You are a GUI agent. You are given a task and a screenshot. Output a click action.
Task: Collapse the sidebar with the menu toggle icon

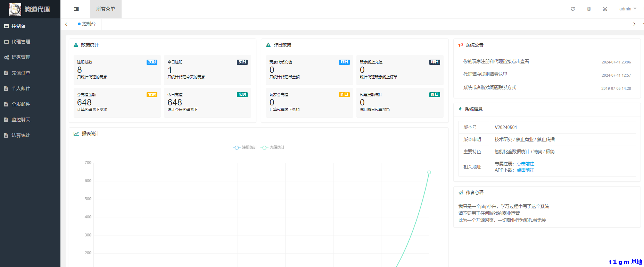tap(76, 9)
